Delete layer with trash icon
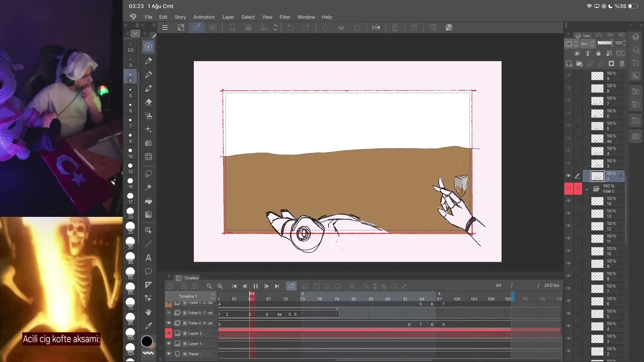Screen dimensions: 644x362 click(622, 64)
